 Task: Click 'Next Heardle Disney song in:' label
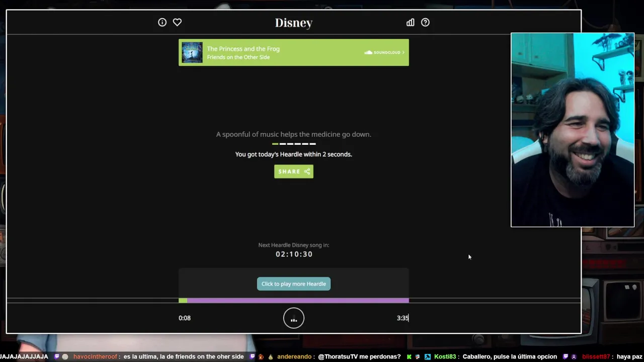point(294,245)
